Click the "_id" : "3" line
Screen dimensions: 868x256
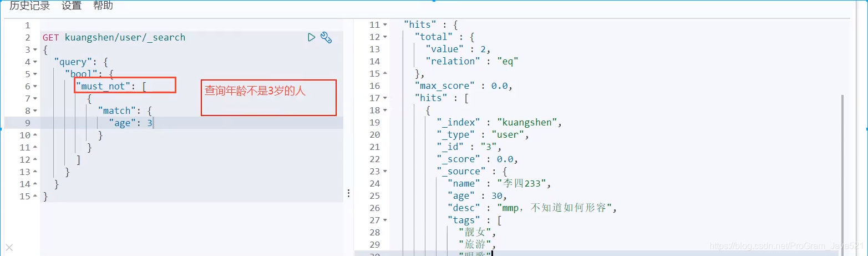pyautogui.click(x=469, y=147)
